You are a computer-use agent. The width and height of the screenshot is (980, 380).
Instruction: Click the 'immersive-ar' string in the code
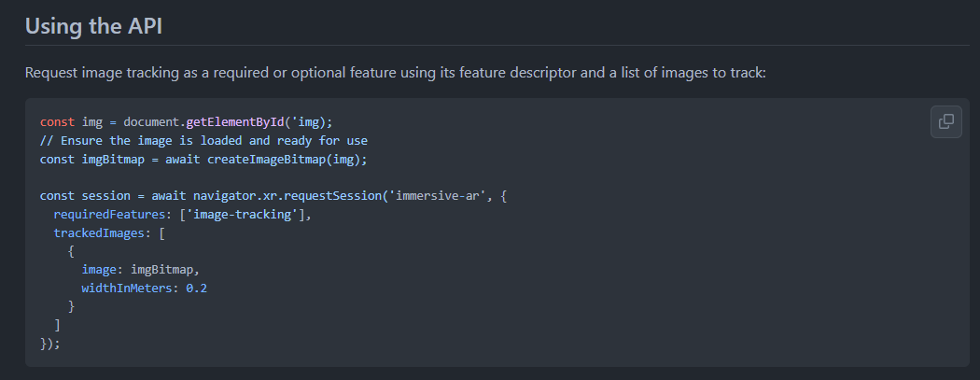click(438, 196)
